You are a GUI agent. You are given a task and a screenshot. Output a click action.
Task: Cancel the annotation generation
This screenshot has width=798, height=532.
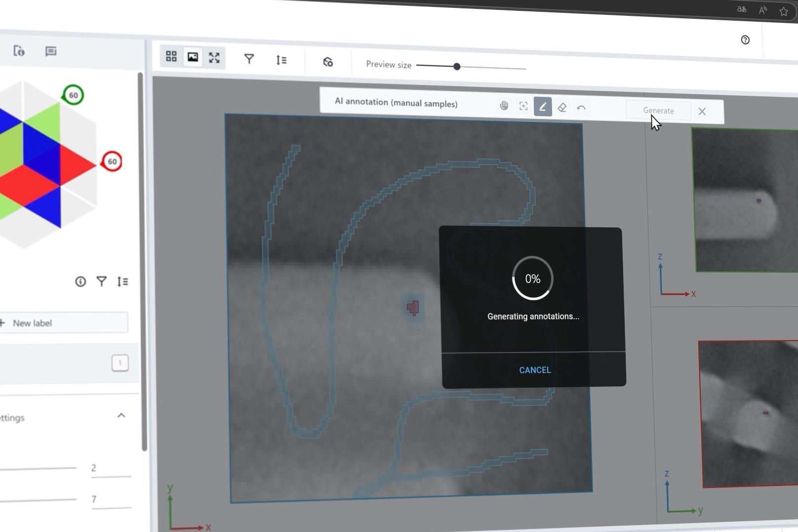(535, 370)
